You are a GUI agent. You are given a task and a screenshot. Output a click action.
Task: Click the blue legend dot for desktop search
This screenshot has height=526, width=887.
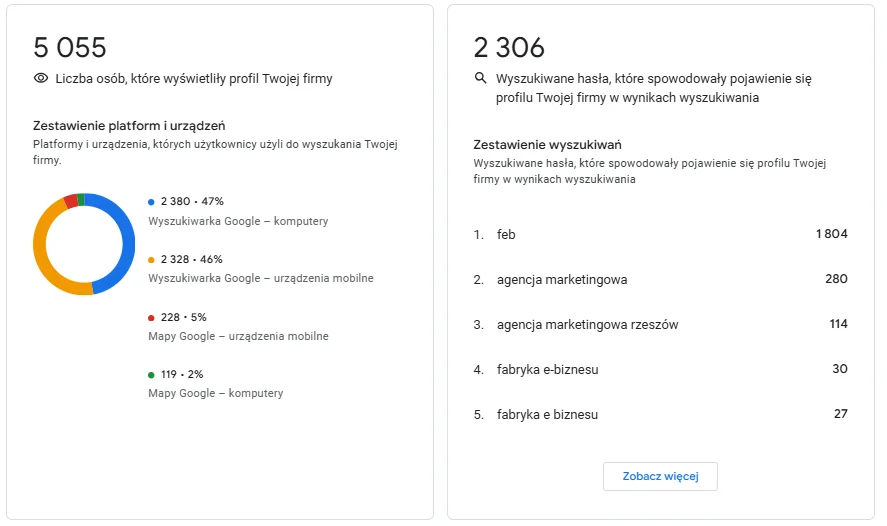tap(151, 202)
